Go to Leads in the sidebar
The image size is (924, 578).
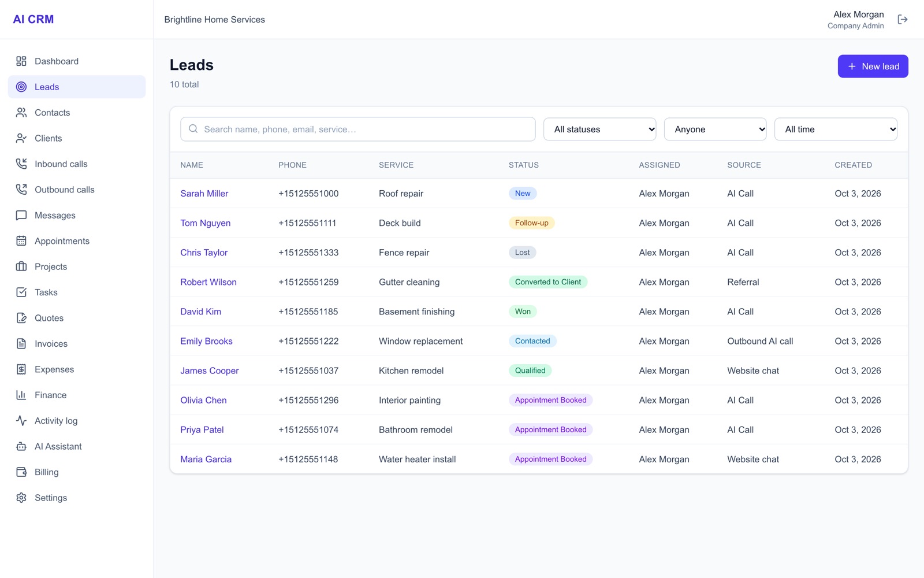pyautogui.click(x=77, y=87)
